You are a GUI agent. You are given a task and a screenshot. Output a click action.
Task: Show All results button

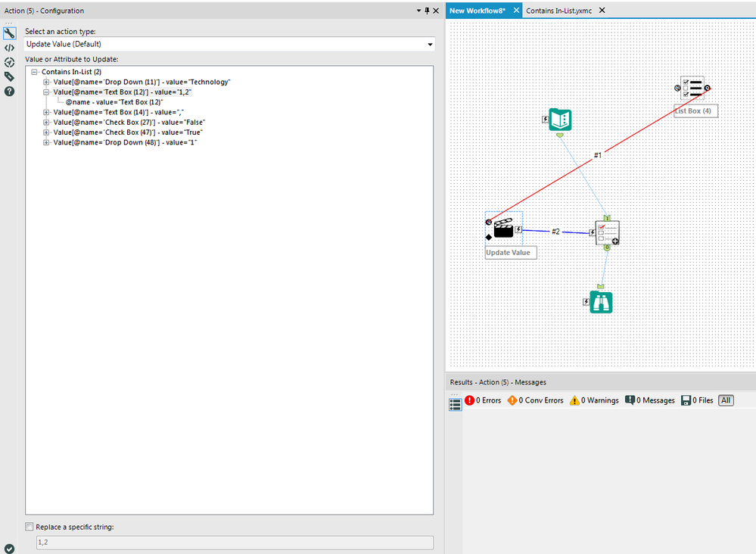[x=726, y=400]
